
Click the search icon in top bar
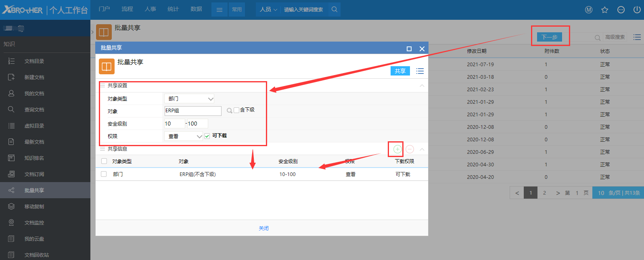(335, 9)
